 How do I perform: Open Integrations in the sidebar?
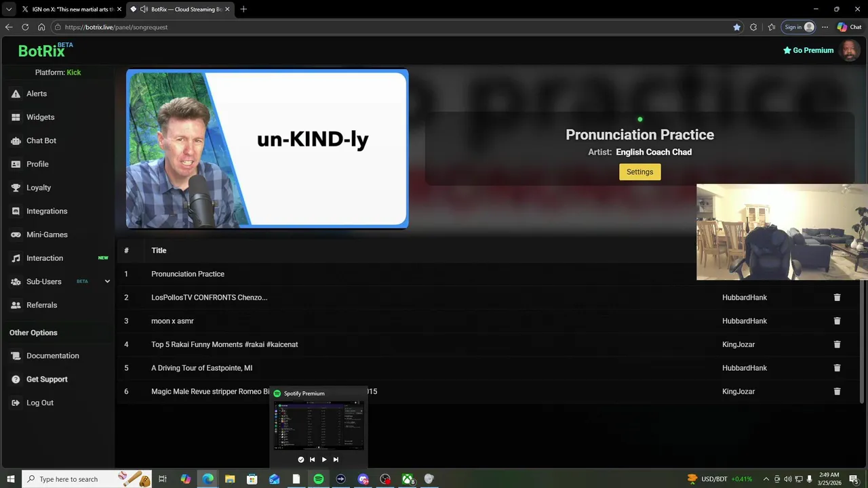tap(47, 211)
